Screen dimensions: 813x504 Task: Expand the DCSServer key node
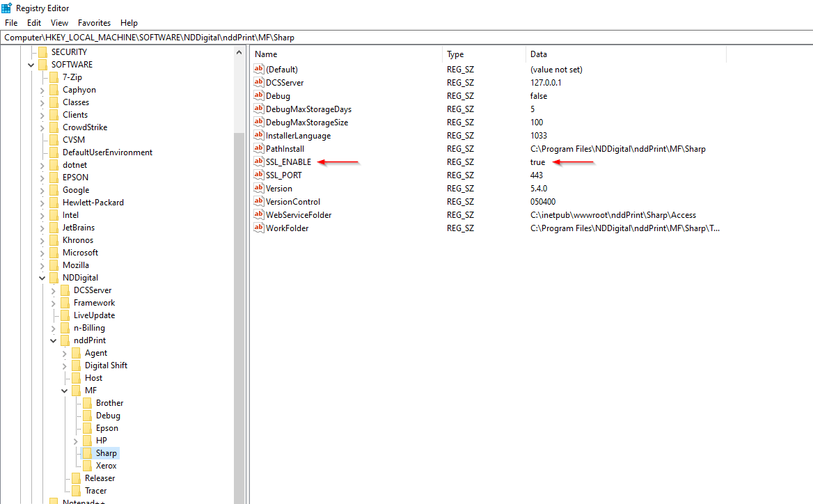coord(54,290)
